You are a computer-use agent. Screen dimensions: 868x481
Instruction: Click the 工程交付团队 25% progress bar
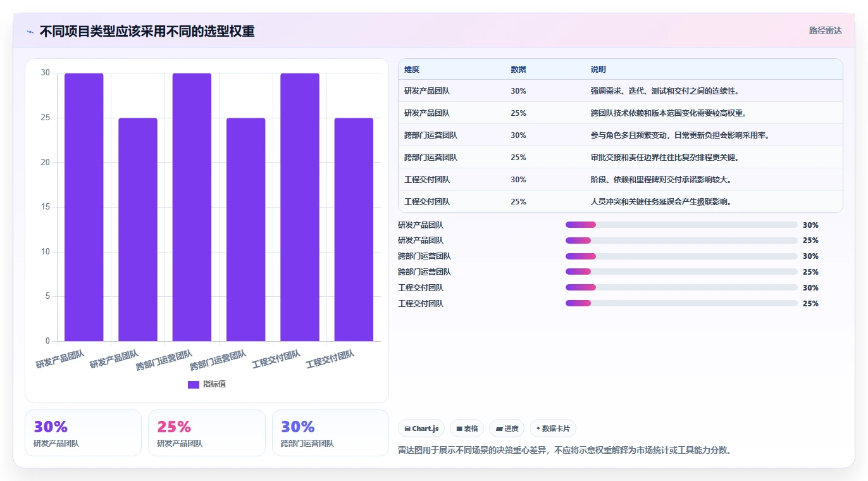(681, 303)
